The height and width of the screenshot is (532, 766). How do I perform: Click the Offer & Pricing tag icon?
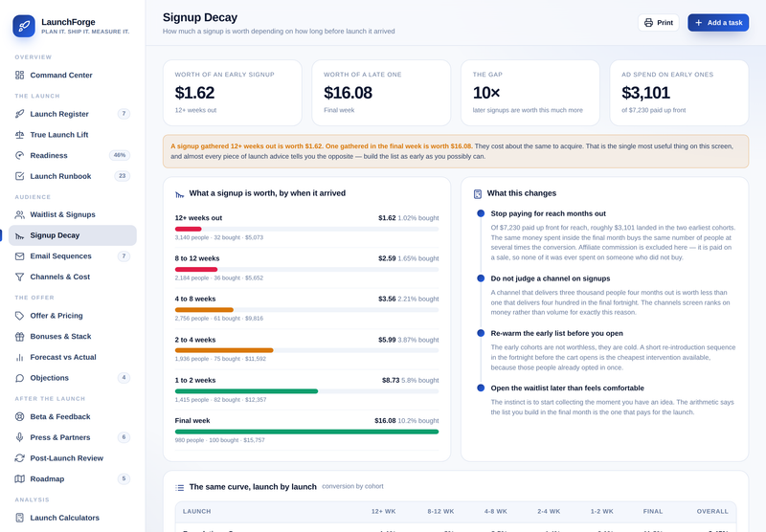pyautogui.click(x=19, y=316)
